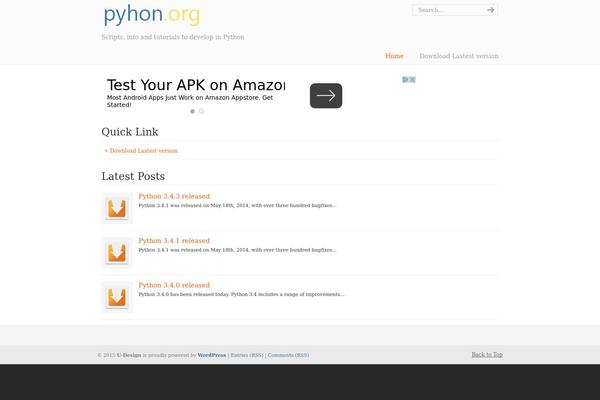
Task: Open the Test Your APK on Amazon ad headline
Action: (196, 85)
